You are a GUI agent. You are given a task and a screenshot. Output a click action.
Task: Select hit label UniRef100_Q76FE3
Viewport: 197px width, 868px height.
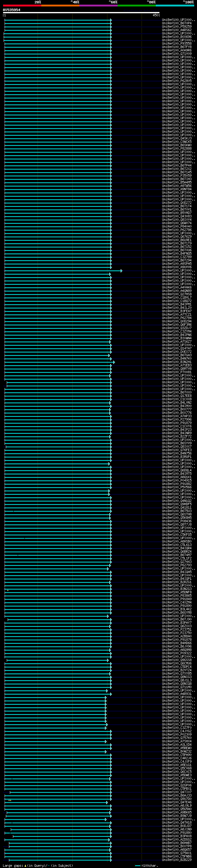(x=177, y=450)
